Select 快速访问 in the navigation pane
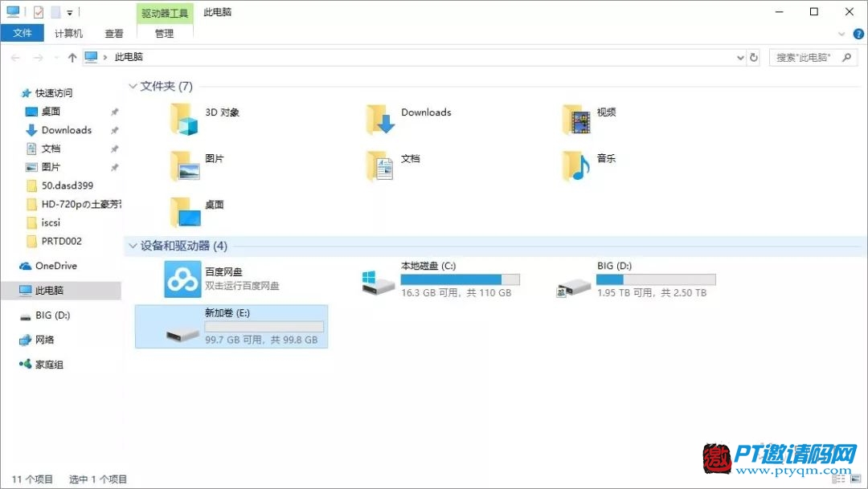The width and height of the screenshot is (868, 489). click(x=47, y=93)
